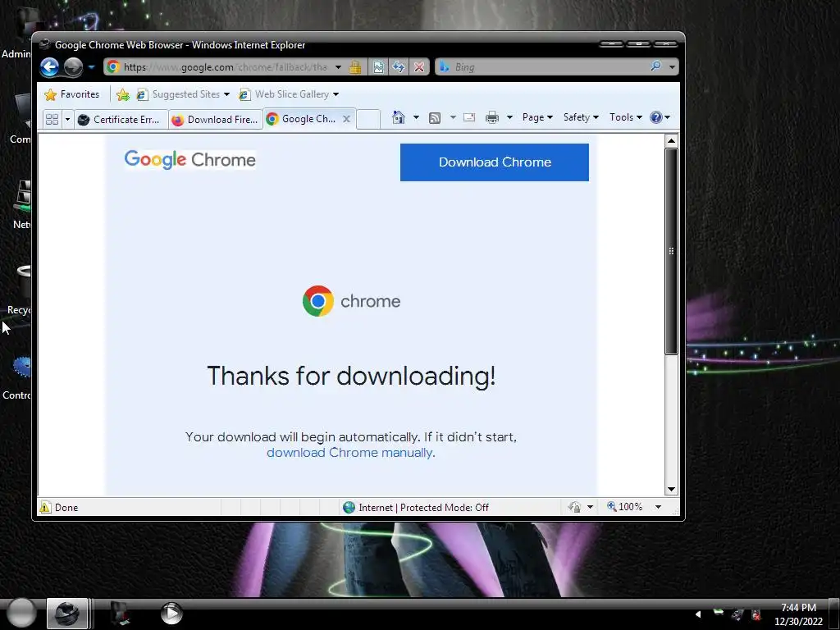The width and height of the screenshot is (840, 630).
Task: Open the Tools menu
Action: point(626,117)
